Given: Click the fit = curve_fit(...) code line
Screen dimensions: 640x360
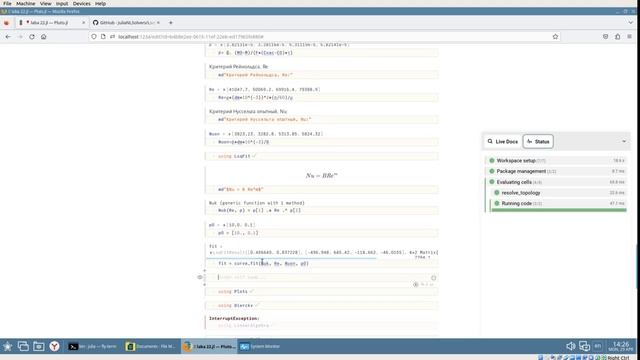Looking at the screenshot, I should (264, 264).
